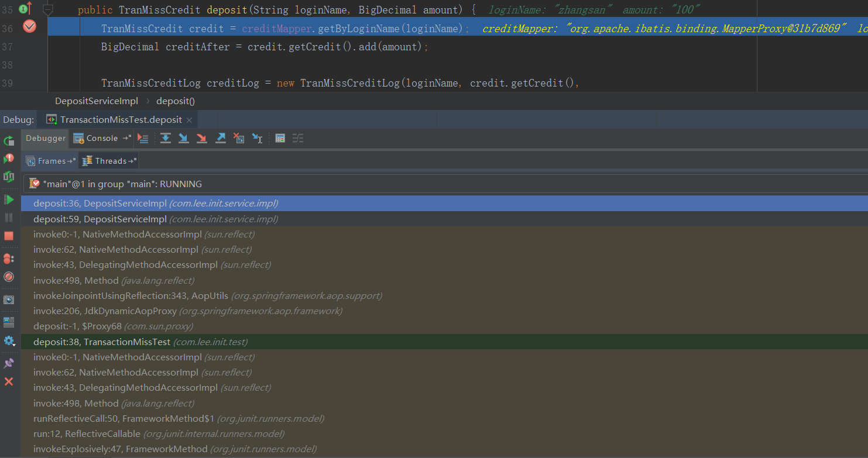Click the Pin Tab pushpin icon
The width and height of the screenshot is (868, 458).
point(9,363)
